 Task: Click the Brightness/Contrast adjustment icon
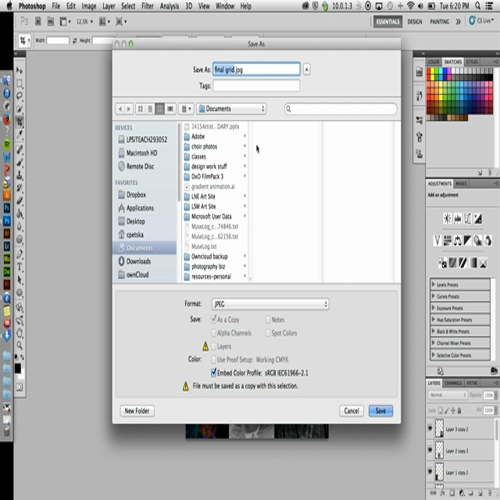click(x=447, y=219)
